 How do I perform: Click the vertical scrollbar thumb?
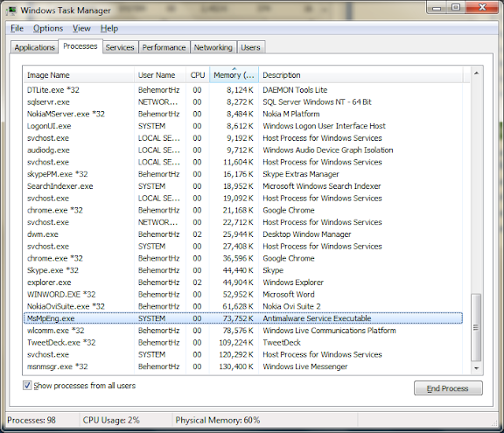[x=476, y=327]
